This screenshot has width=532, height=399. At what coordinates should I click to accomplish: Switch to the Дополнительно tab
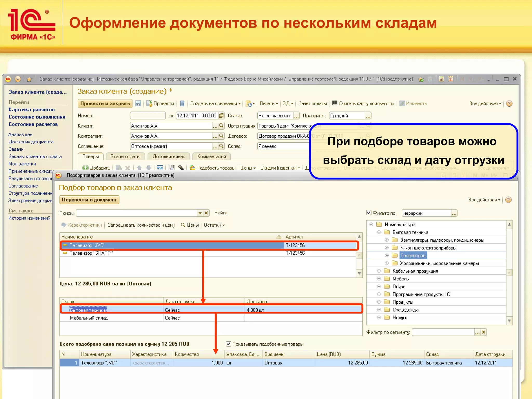pos(169,156)
